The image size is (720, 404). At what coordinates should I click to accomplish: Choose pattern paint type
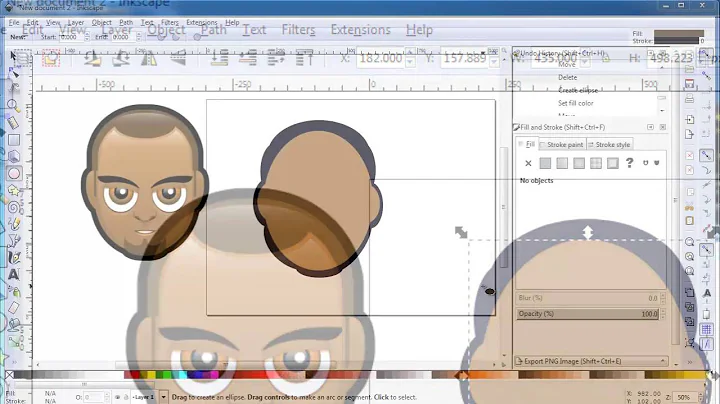pos(596,163)
